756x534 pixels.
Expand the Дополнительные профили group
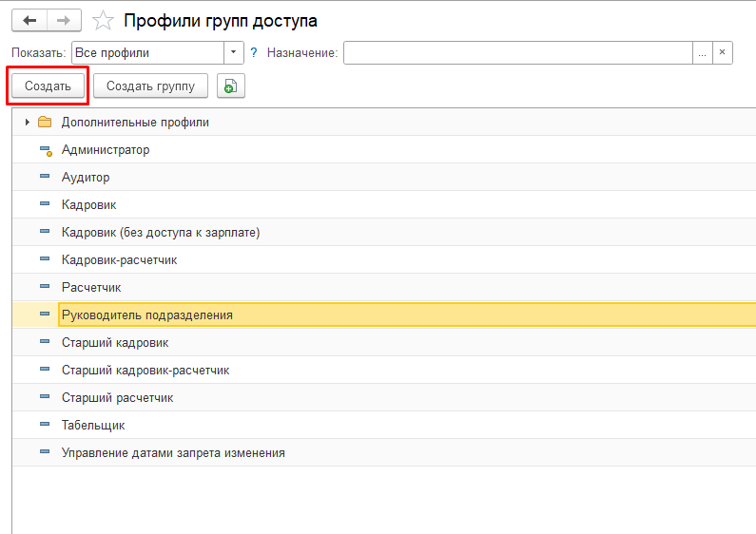[x=27, y=123]
